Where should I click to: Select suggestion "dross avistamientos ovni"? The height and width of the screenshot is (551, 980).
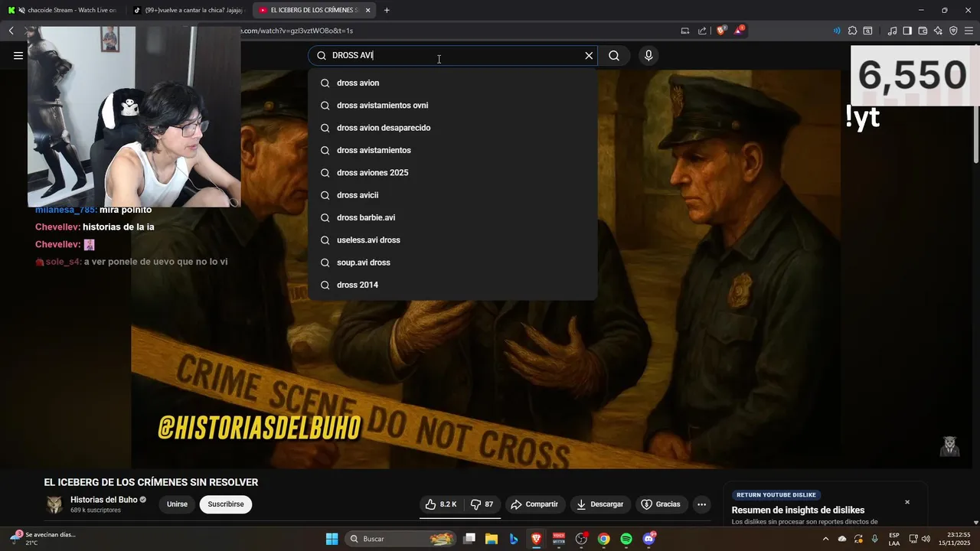point(452,106)
